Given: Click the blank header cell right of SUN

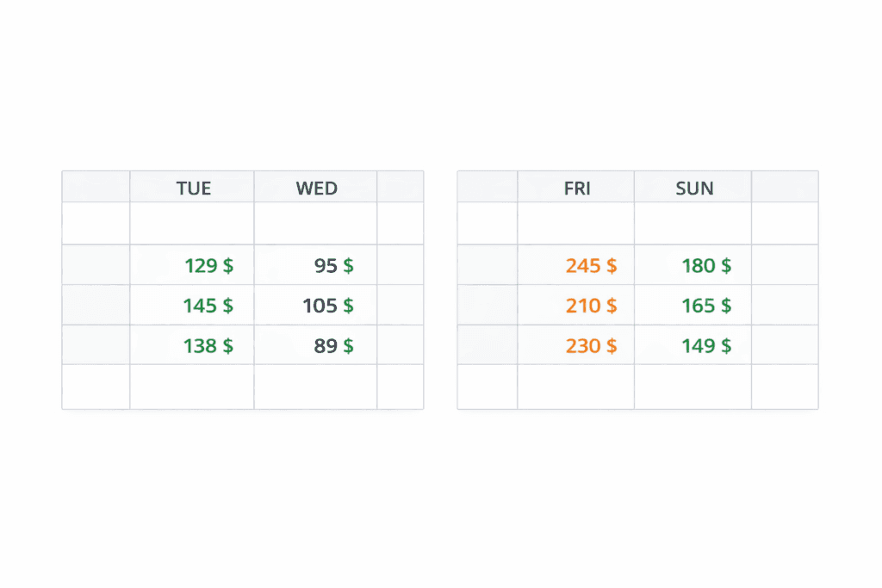Looking at the screenshot, I should click(x=785, y=187).
